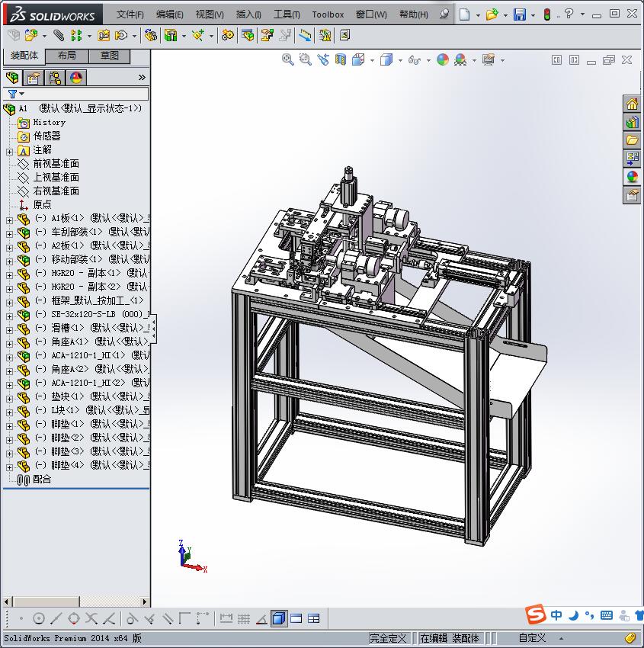Image resolution: width=644 pixels, height=648 pixels.
Task: Click the pushpin icon beside the Help menu
Action: click(x=444, y=14)
